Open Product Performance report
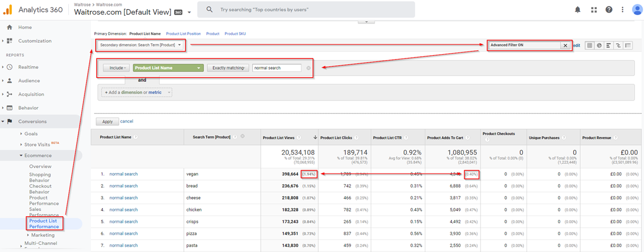 tap(44, 200)
